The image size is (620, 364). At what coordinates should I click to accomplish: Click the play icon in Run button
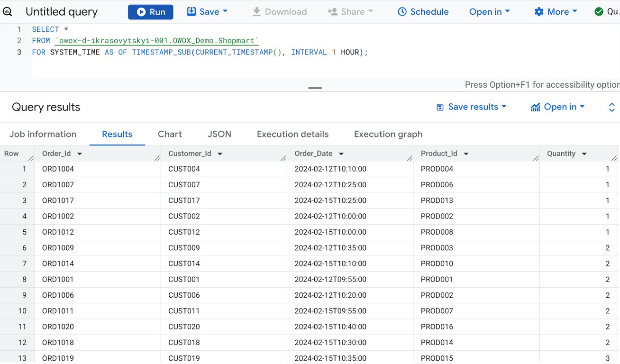point(141,12)
